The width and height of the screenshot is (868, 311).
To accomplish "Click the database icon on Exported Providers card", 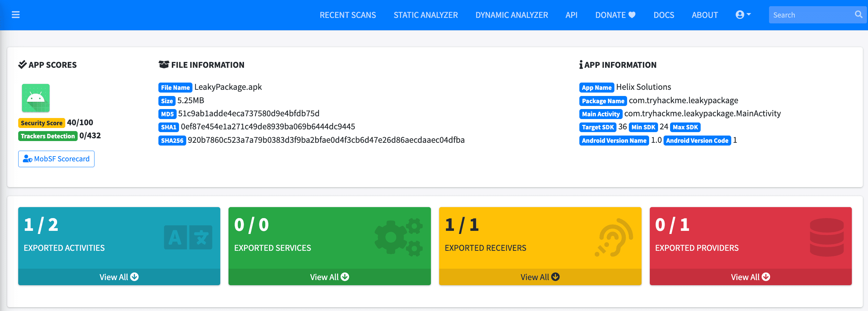I will click(x=827, y=237).
